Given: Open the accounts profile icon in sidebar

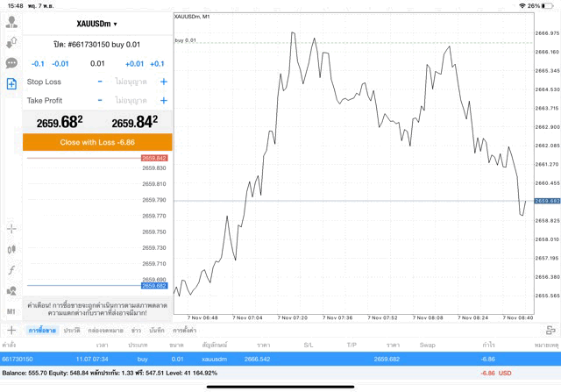Looking at the screenshot, I should 11,22.
